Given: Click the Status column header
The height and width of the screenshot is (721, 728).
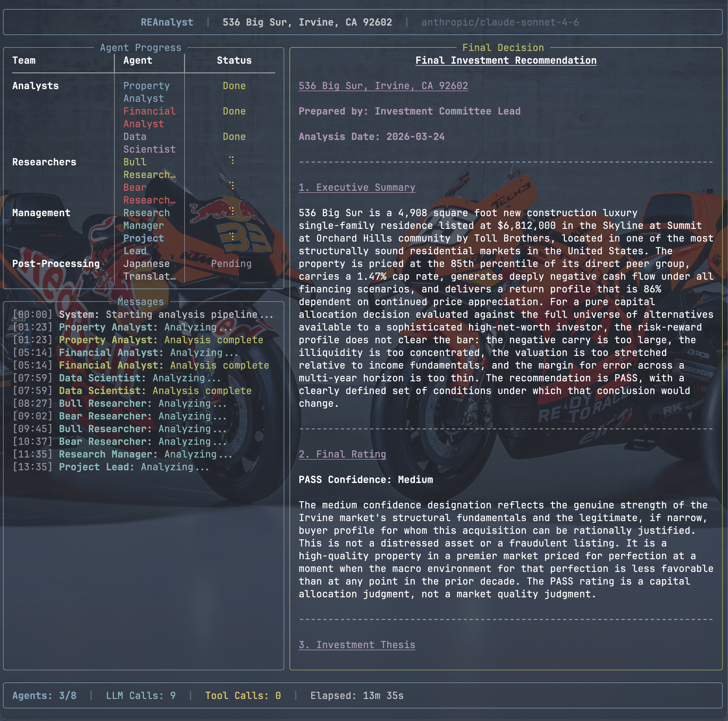Looking at the screenshot, I should (x=234, y=61).
